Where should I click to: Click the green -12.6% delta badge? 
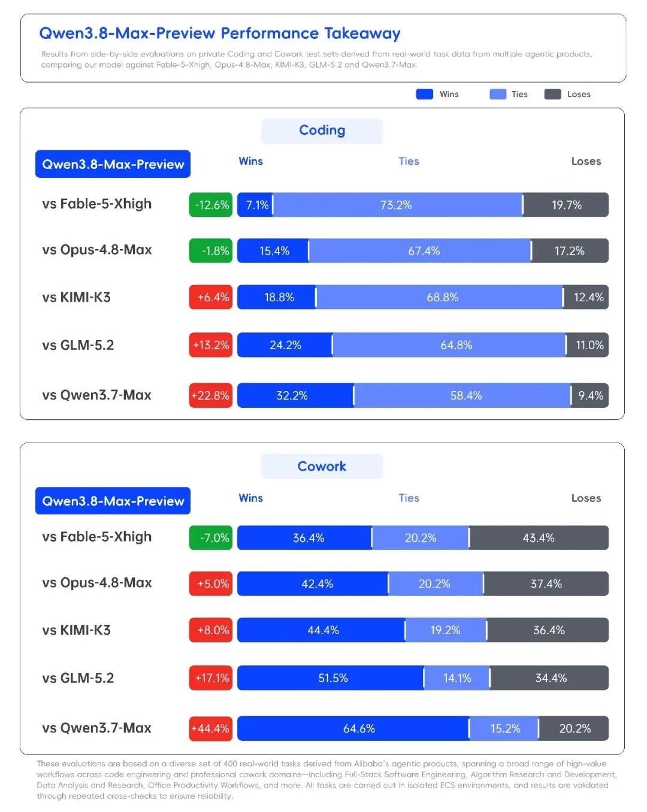pos(211,205)
